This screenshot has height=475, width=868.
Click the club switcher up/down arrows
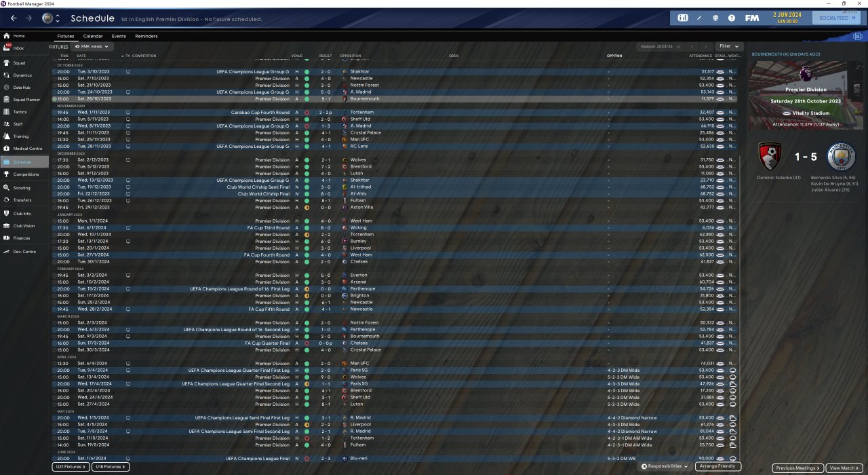58,18
